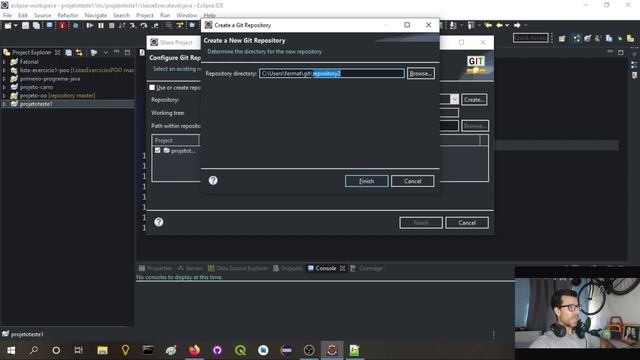Click the Save All toolbar icon
The height and width of the screenshot is (360, 640).
[36, 26]
